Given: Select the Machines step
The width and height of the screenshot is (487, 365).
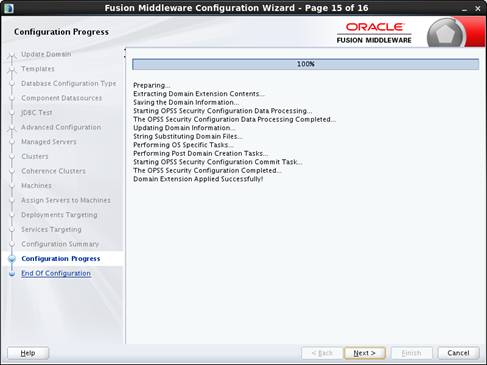Looking at the screenshot, I should 36,186.
